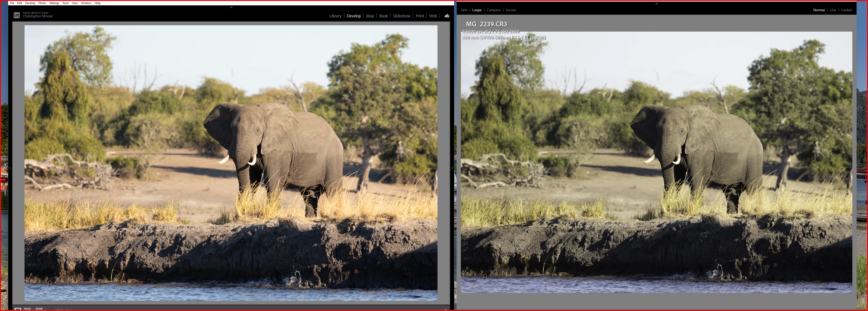Open the Settings menu
Screen dimensions: 868x311
(x=54, y=3)
